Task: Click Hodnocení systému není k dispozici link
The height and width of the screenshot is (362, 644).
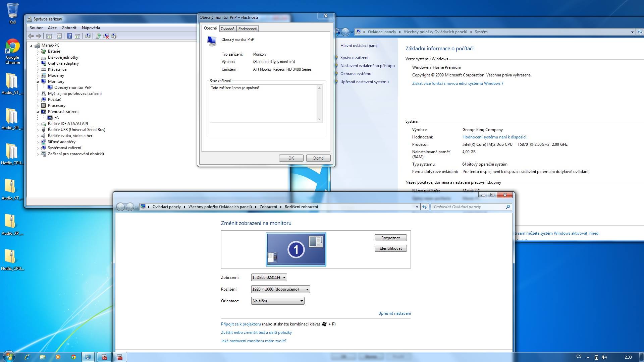Action: [x=495, y=137]
